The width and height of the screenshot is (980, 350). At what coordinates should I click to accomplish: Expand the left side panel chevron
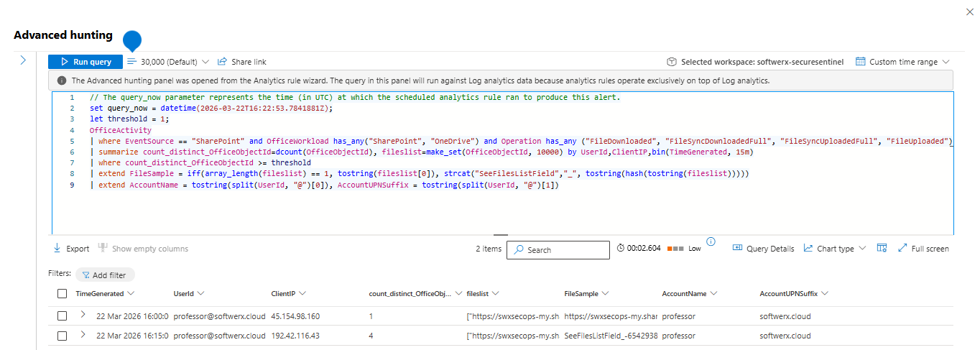tap(23, 60)
